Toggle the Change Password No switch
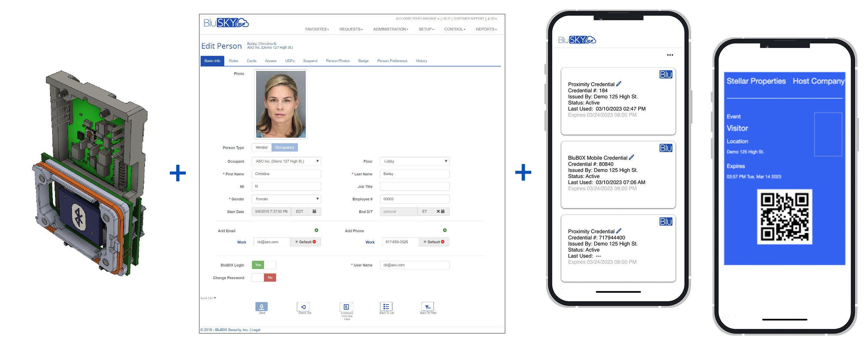Screen dimensions: 868x346 (264, 277)
